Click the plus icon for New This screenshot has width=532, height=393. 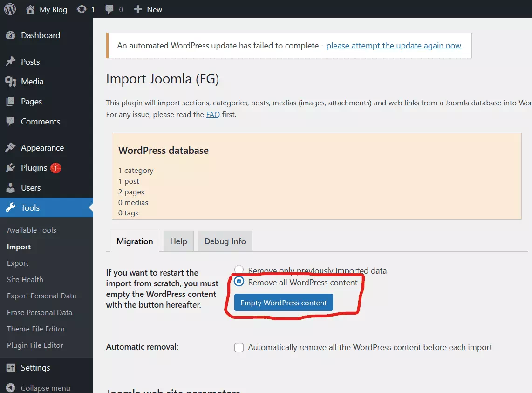point(137,9)
